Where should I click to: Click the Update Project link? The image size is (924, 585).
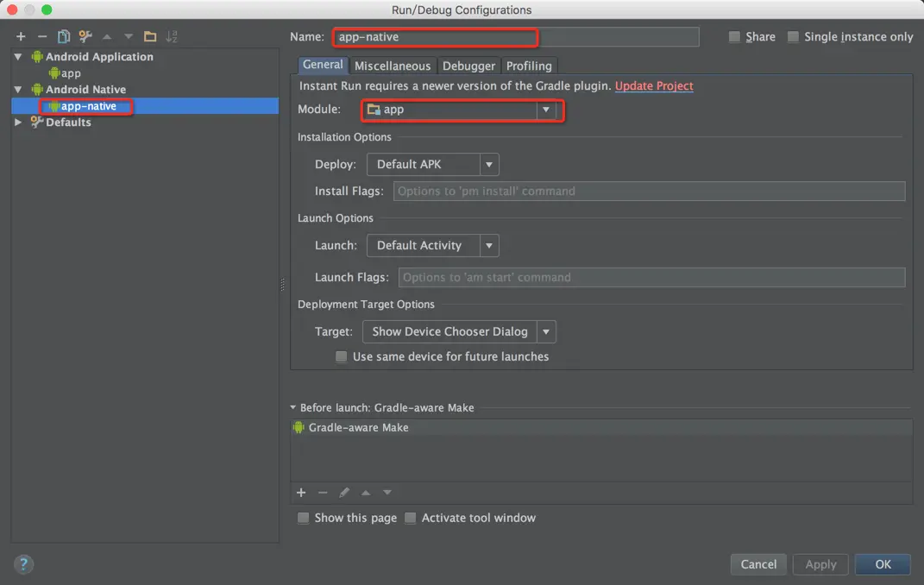click(653, 86)
